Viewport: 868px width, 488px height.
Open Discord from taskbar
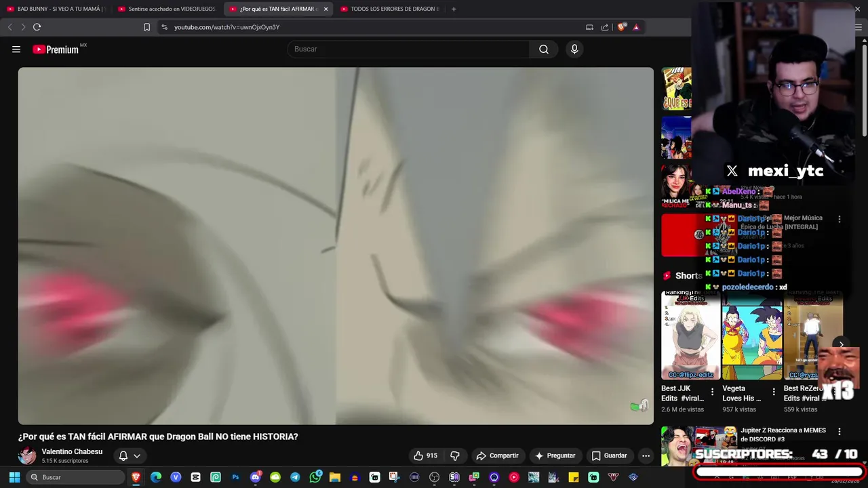(x=256, y=477)
